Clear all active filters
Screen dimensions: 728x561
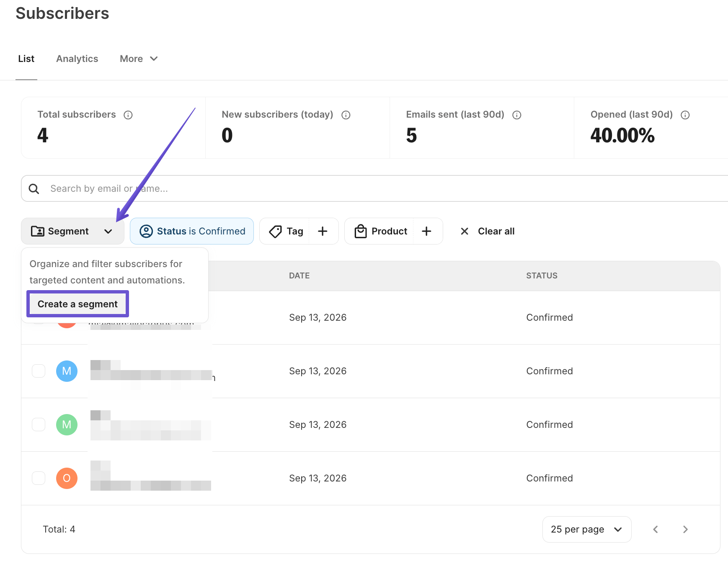[487, 231]
